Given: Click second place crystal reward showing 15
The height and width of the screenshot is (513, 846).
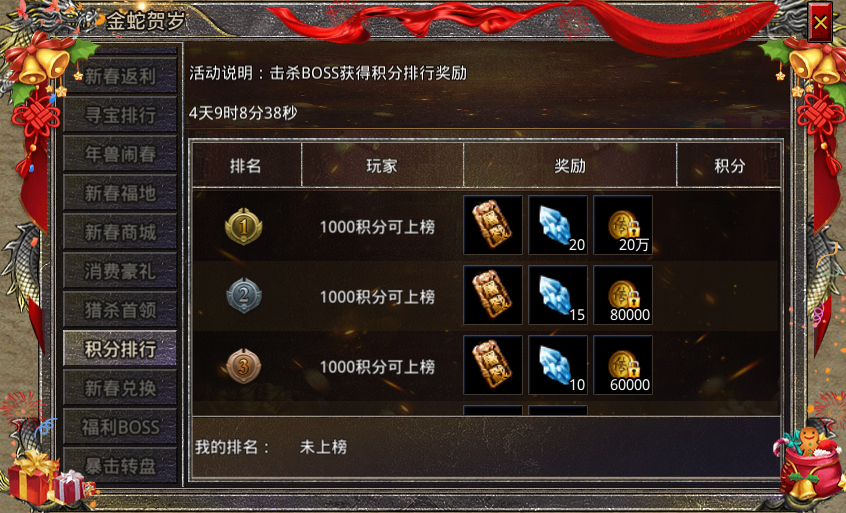Looking at the screenshot, I should (558, 295).
